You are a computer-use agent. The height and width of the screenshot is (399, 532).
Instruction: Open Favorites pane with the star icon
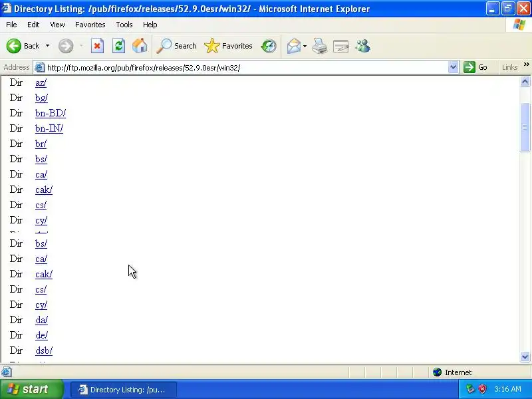coord(228,46)
